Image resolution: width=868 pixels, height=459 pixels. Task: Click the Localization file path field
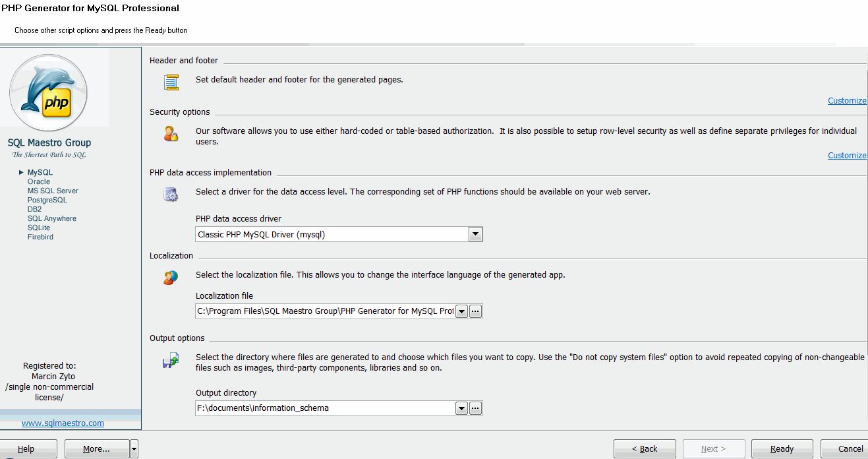click(x=326, y=311)
